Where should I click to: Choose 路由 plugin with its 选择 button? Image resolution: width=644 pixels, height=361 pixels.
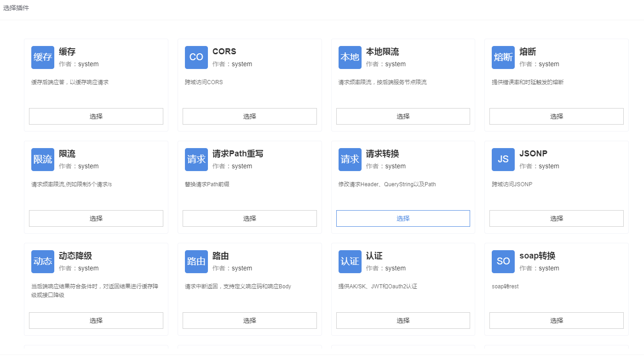click(250, 321)
